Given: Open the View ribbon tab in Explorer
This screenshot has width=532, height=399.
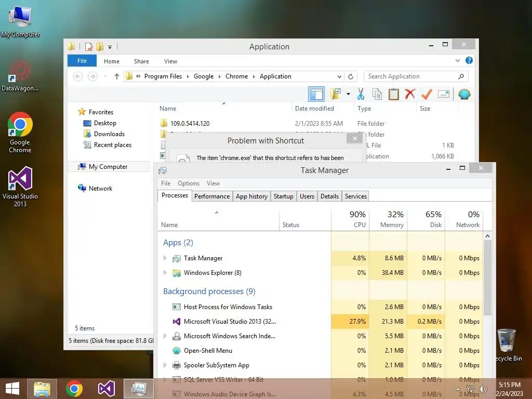Looking at the screenshot, I should tap(170, 61).
